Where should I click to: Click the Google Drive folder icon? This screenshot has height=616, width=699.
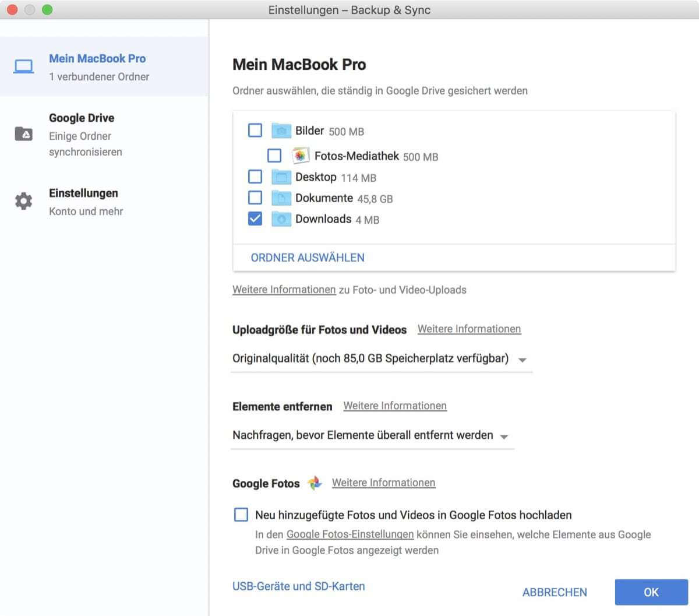click(x=24, y=134)
